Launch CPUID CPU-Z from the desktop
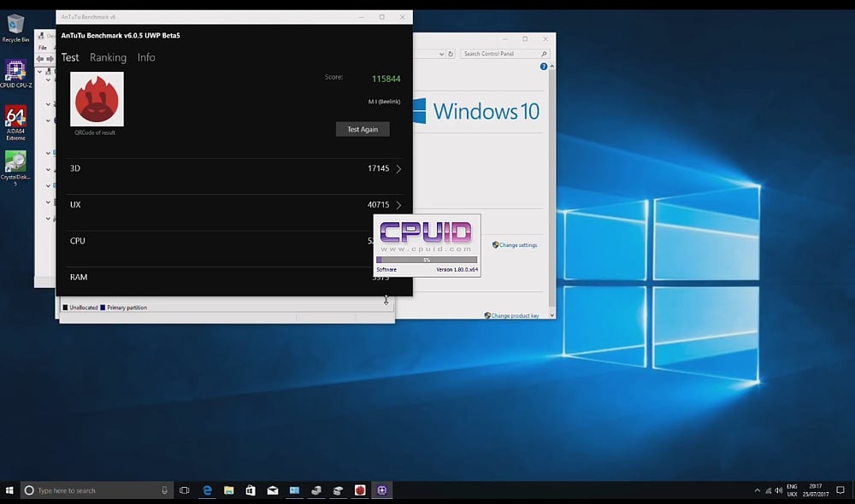 (x=15, y=71)
